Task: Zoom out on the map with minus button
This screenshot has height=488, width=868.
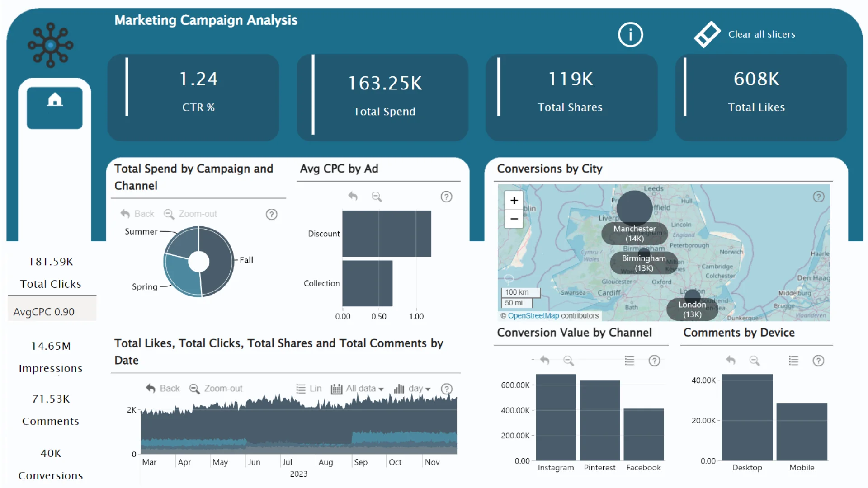Action: click(x=514, y=219)
